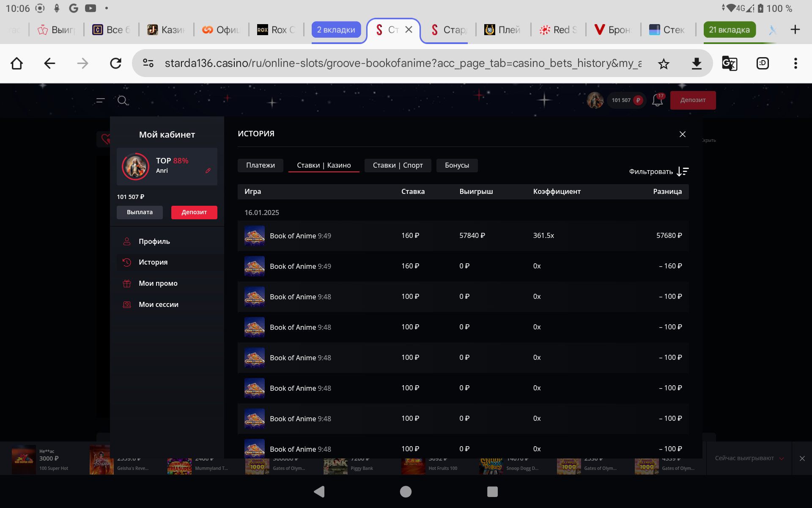Open Мои сессии menu item
Image resolution: width=812 pixels, height=508 pixels.
pos(159,304)
